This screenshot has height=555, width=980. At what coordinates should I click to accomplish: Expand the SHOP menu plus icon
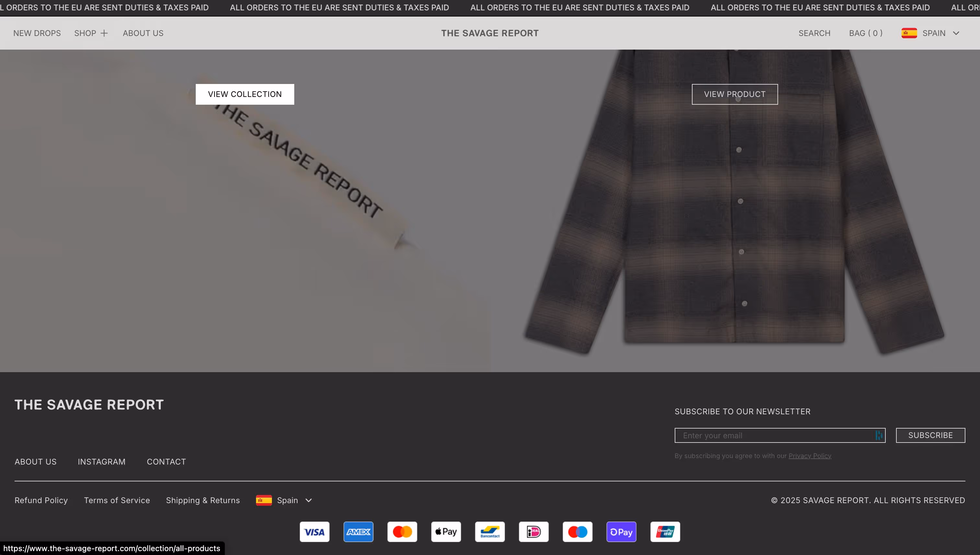point(104,33)
